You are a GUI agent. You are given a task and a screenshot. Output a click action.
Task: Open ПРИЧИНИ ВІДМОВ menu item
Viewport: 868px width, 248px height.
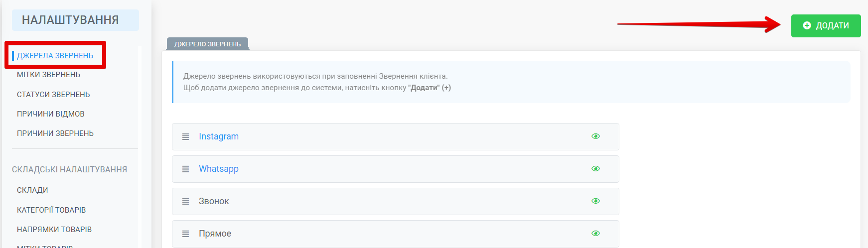[x=51, y=114]
